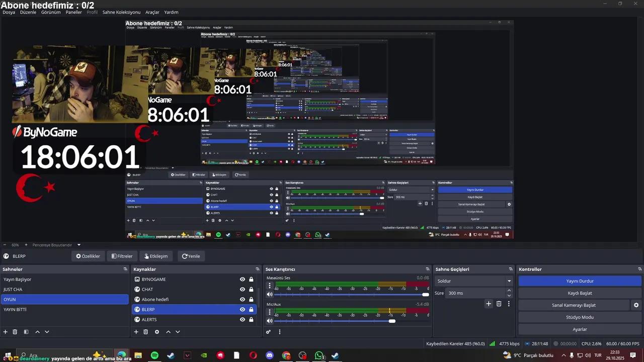Hide the ALERTS source

[243, 320]
